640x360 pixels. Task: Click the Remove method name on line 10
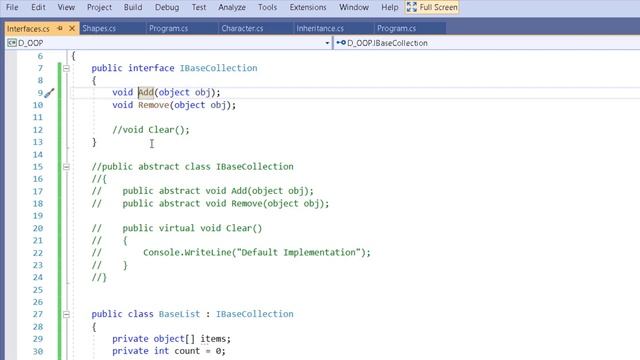click(x=153, y=105)
